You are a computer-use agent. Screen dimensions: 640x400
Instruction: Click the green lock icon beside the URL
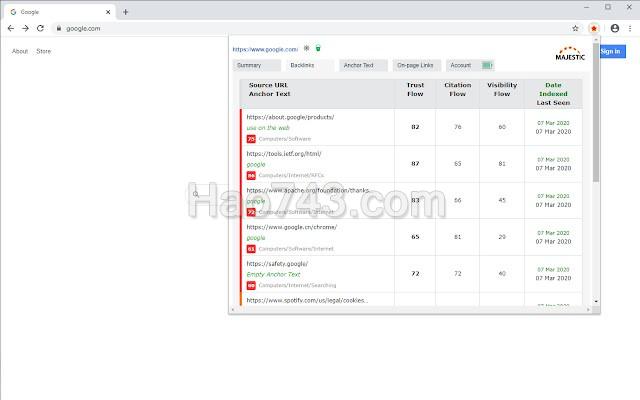318,48
